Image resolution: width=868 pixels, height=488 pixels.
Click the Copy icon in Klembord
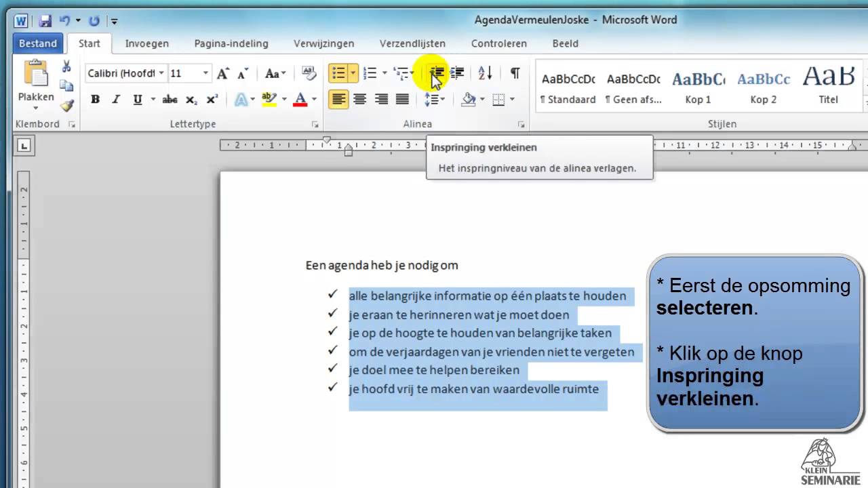(66, 86)
